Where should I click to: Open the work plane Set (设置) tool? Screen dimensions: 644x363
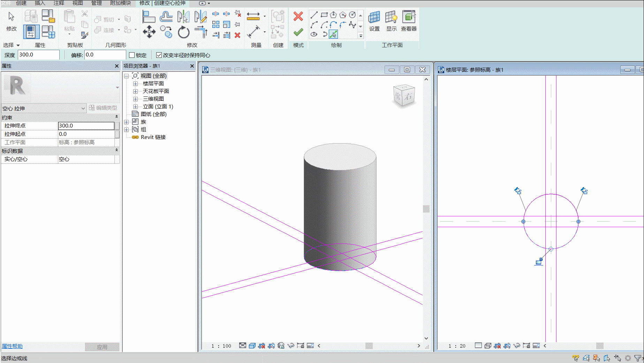(374, 21)
